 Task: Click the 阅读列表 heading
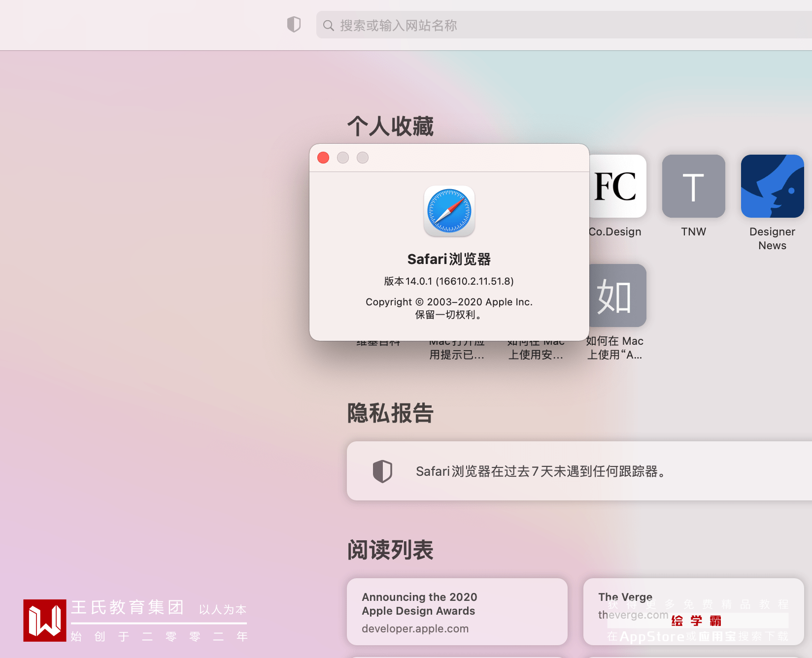click(x=390, y=550)
